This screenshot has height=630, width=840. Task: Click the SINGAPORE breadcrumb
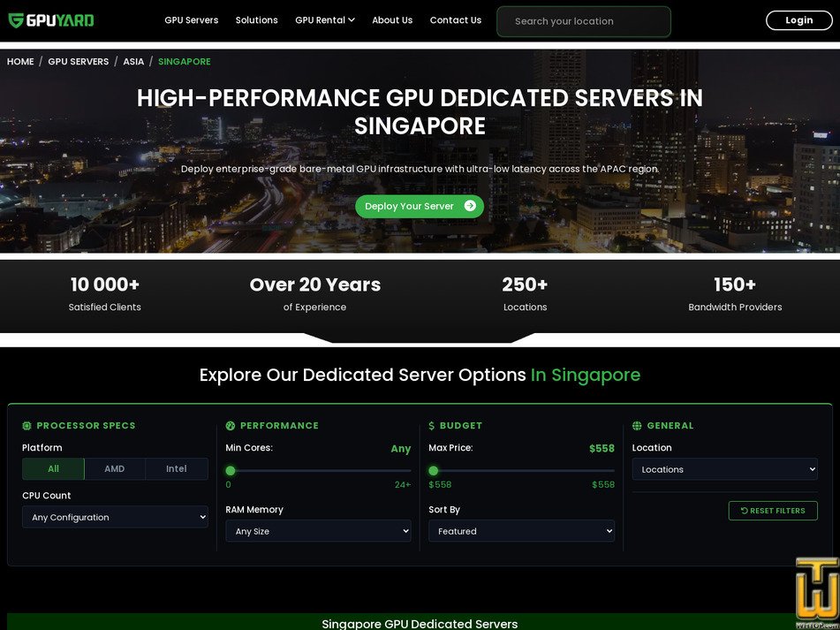click(185, 62)
